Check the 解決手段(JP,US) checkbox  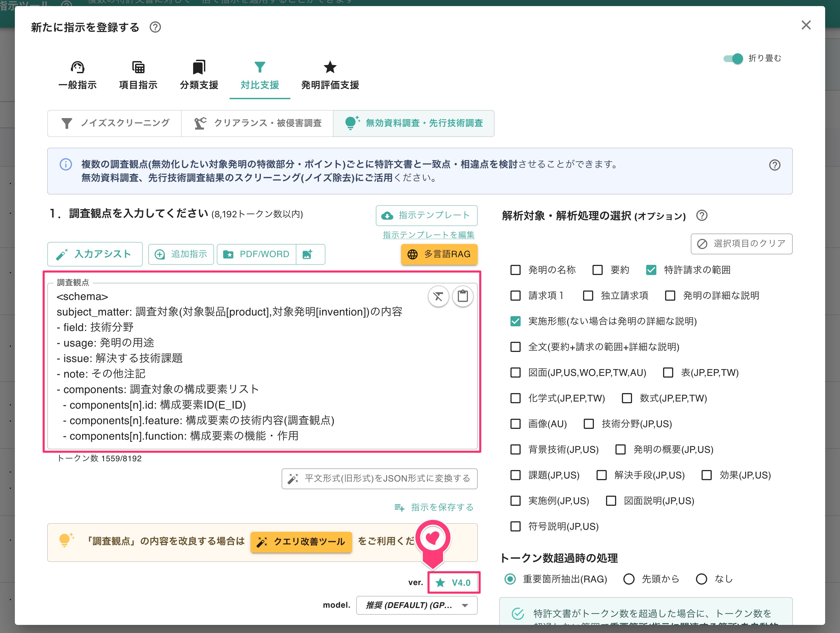(602, 475)
